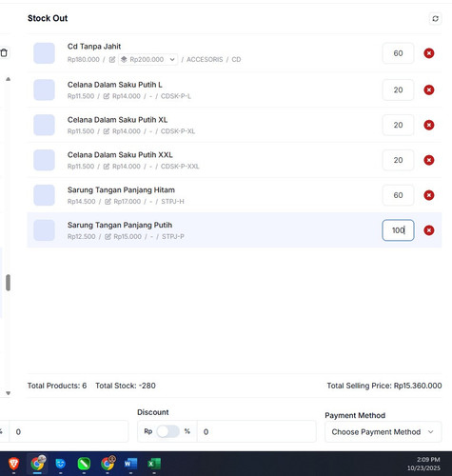Open Microsoft Word from the taskbar
This screenshot has height=476, width=452.
click(130, 464)
